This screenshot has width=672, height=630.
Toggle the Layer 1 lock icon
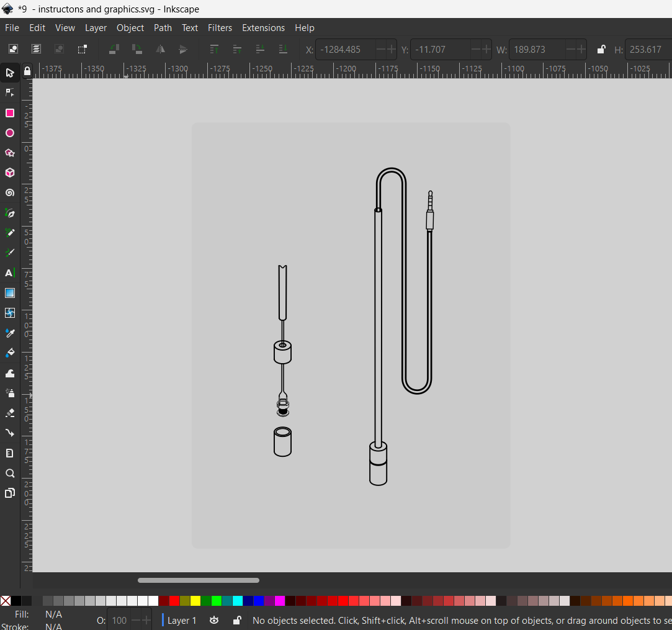[236, 620]
